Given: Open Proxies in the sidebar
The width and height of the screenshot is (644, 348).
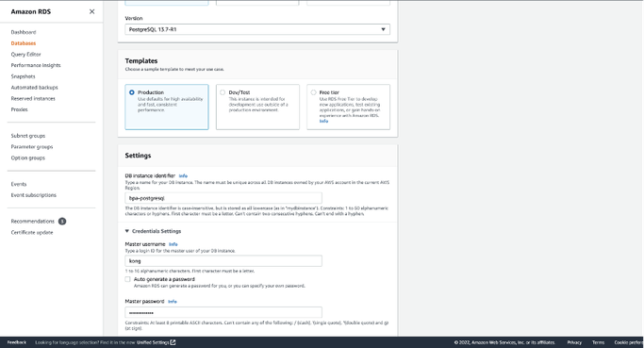Looking at the screenshot, I should [x=19, y=109].
